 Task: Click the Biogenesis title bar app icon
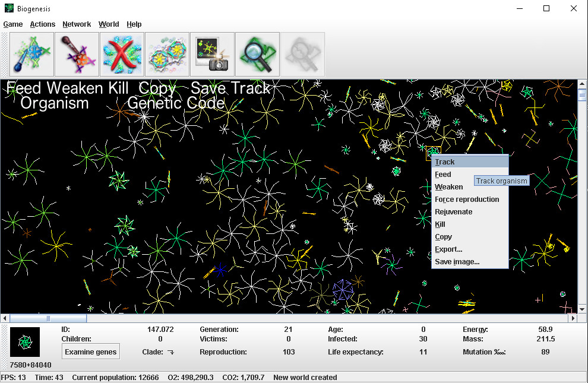(x=10, y=9)
